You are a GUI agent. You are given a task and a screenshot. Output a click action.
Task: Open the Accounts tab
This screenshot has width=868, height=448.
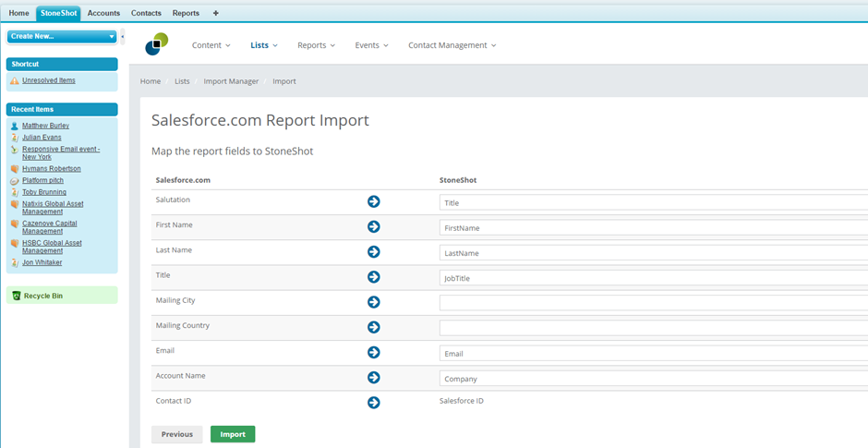(x=103, y=13)
